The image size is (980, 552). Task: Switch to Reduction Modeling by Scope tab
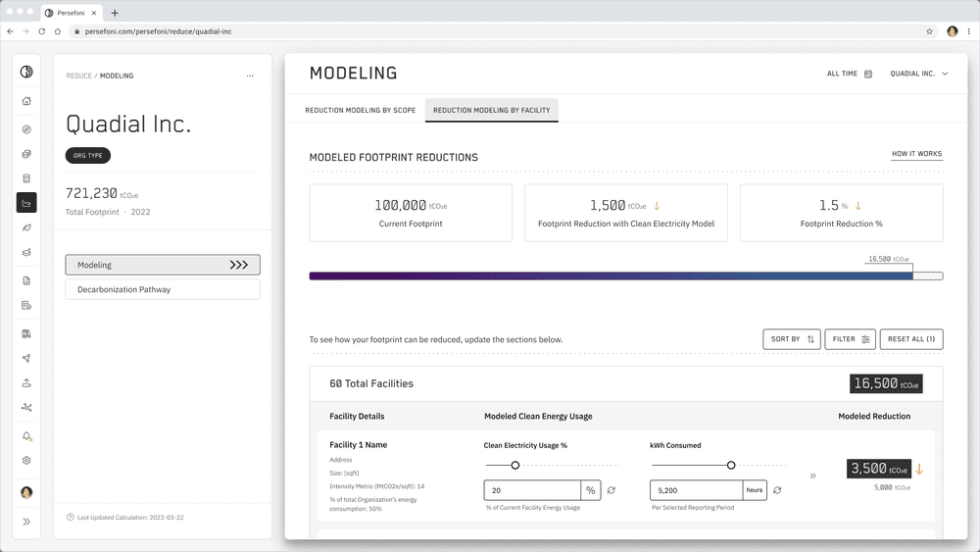point(360,110)
